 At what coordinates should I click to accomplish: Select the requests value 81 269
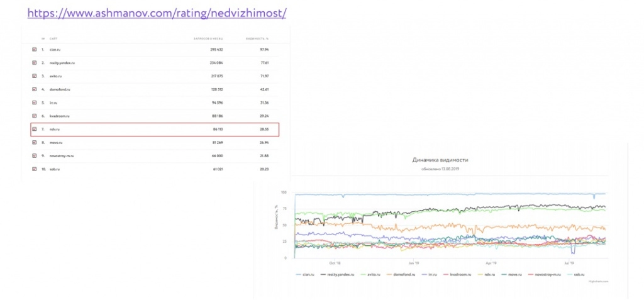coord(217,143)
